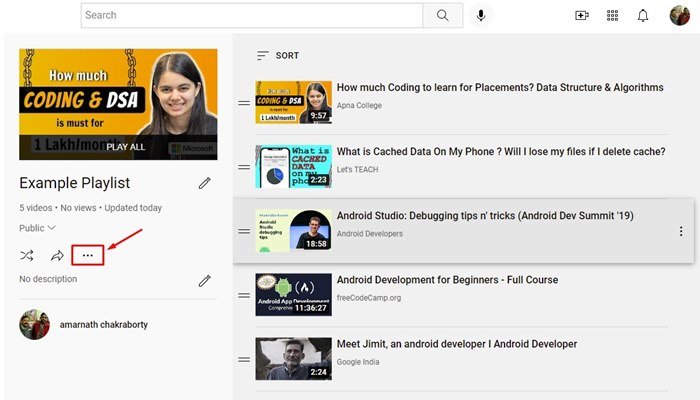Viewport: 700px width, 400px height.
Task: Edit the playlist title pencil icon
Action: (204, 183)
